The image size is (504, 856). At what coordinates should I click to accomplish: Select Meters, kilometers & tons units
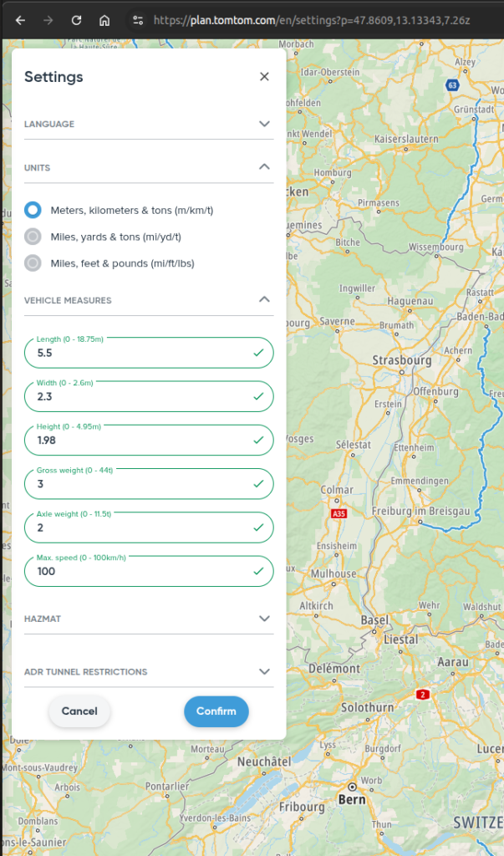tap(33, 210)
